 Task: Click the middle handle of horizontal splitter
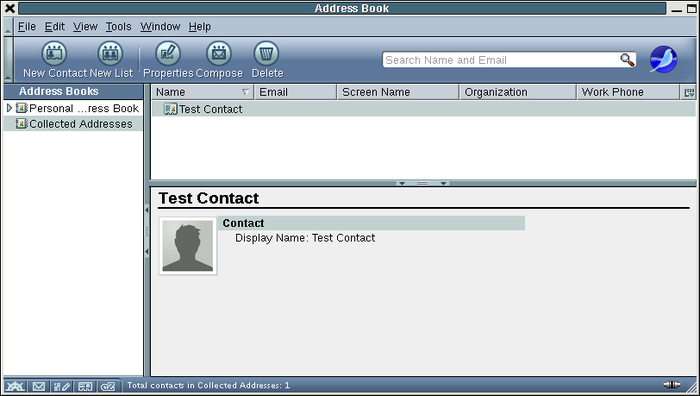[422, 183]
